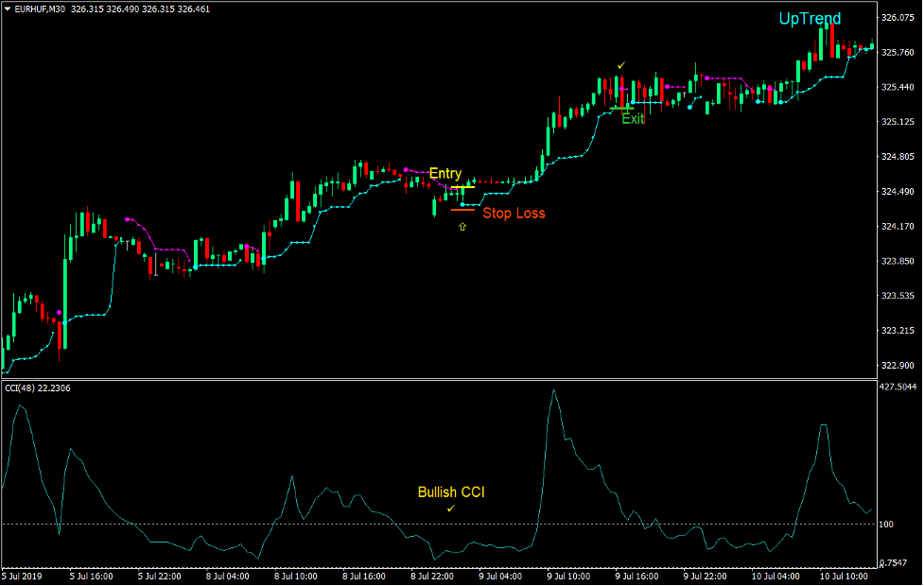Click the triangle icon beside EURHUF,M30
This screenshot has width=924, height=586.
tap(8, 9)
